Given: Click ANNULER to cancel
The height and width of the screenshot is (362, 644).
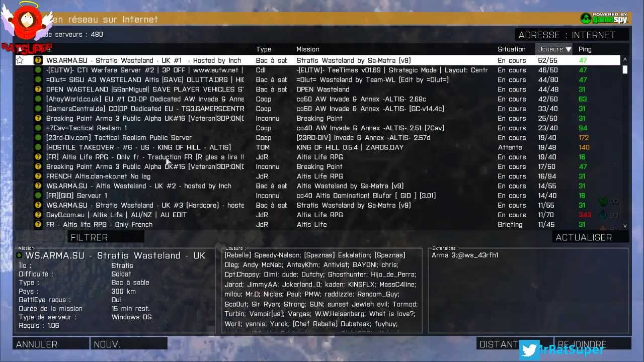Looking at the screenshot, I should pos(51,344).
